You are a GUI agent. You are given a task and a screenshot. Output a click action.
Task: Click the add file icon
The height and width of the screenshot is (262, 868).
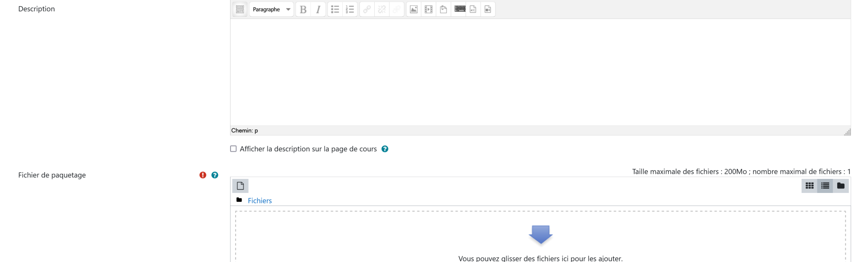(241, 186)
